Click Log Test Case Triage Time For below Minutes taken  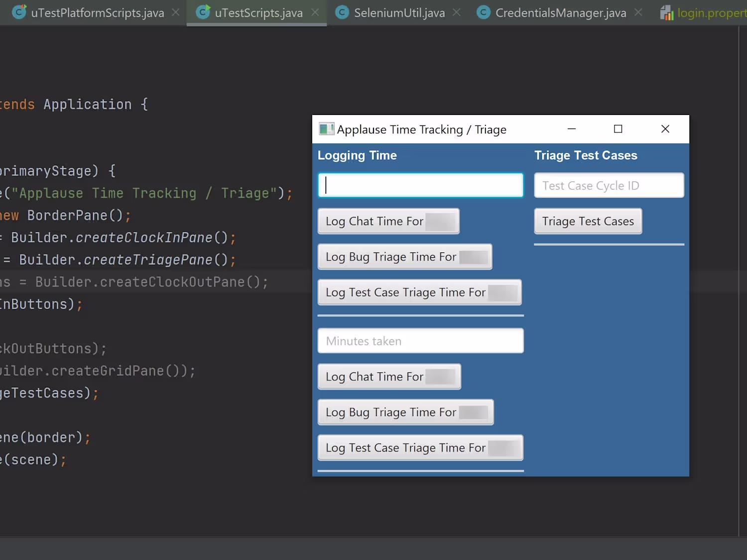point(421,448)
